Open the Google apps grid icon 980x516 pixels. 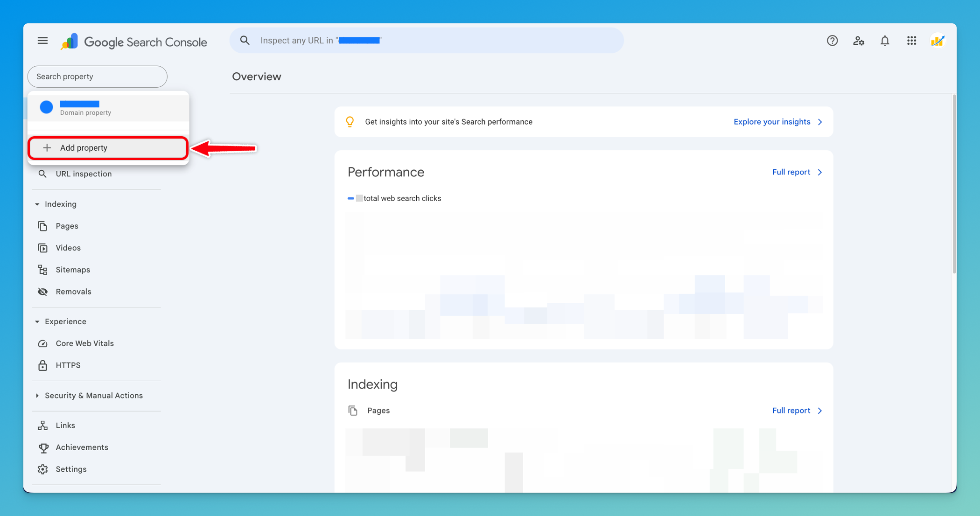(x=911, y=41)
